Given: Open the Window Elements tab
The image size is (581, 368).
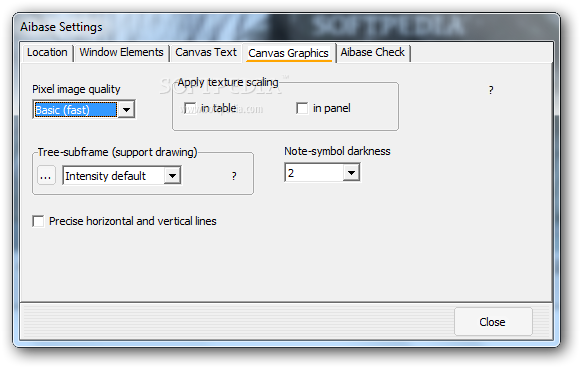Looking at the screenshot, I should click(x=121, y=53).
